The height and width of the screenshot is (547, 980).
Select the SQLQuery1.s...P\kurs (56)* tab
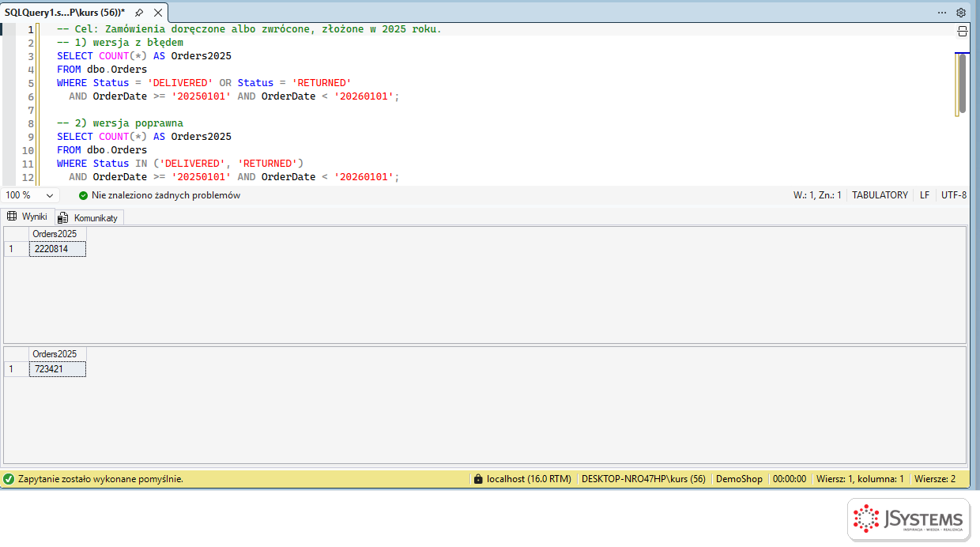point(65,13)
